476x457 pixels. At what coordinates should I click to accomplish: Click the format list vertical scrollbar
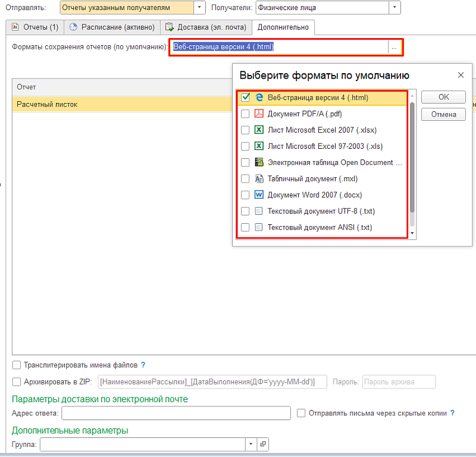click(412, 155)
